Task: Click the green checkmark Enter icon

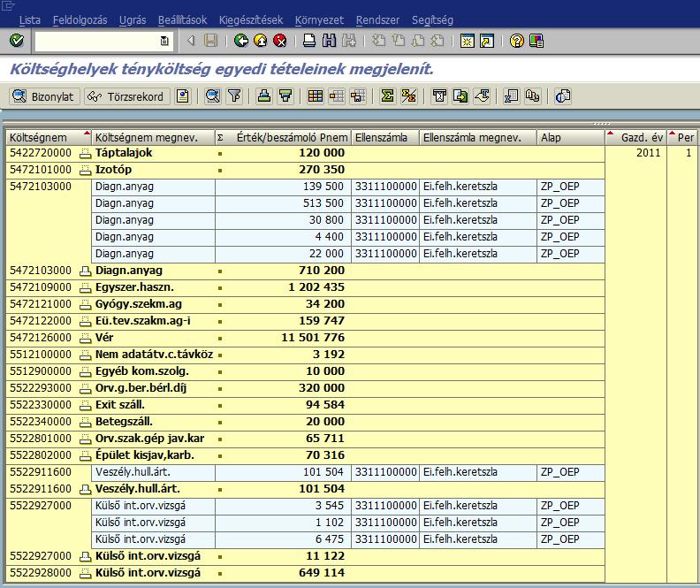Action: pos(17,41)
